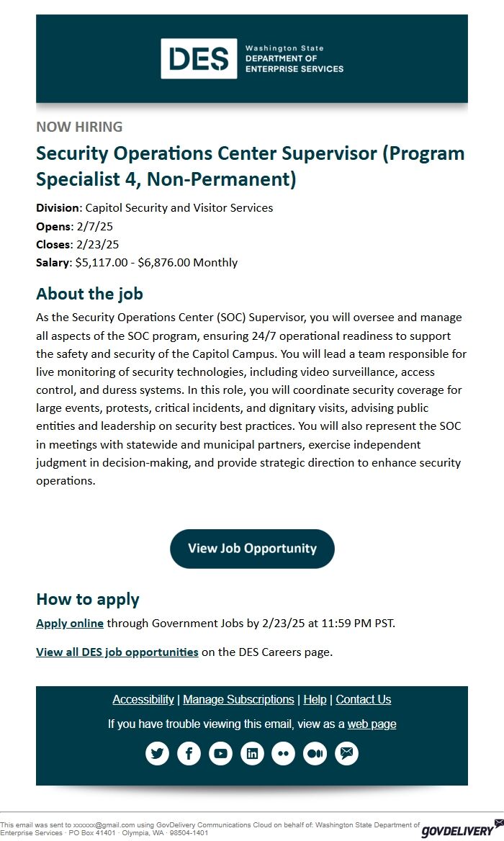Go to Manage Subscriptions
This screenshot has width=504, height=841.
pyautogui.click(x=238, y=699)
